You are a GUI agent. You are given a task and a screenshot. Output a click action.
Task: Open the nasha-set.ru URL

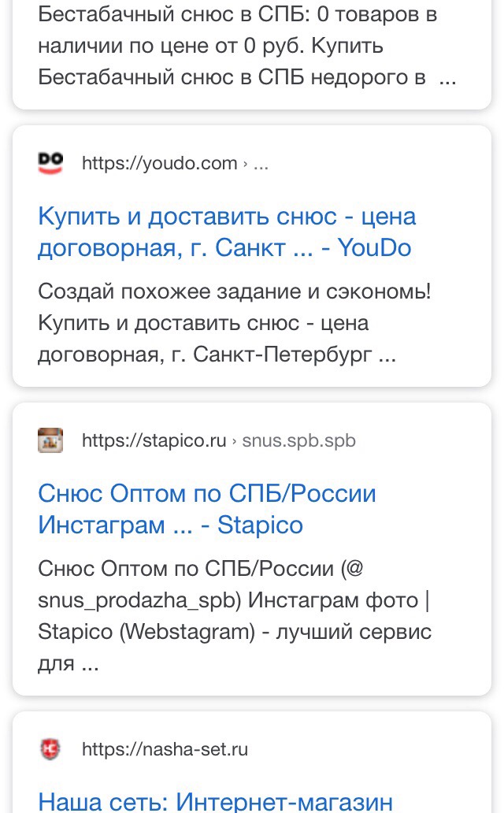pyautogui.click(x=165, y=749)
